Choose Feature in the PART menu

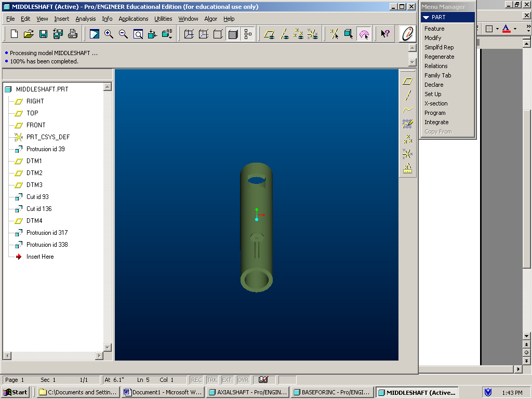point(434,29)
